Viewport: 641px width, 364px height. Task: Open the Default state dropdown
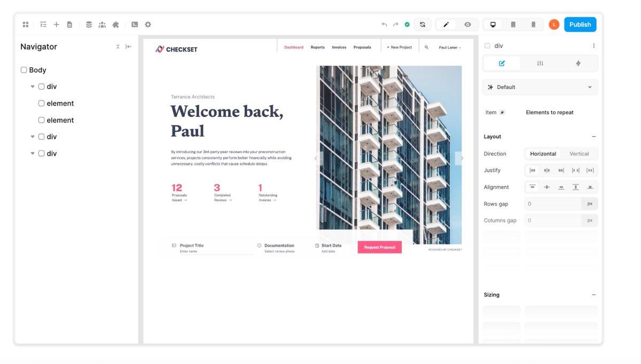pyautogui.click(x=540, y=87)
